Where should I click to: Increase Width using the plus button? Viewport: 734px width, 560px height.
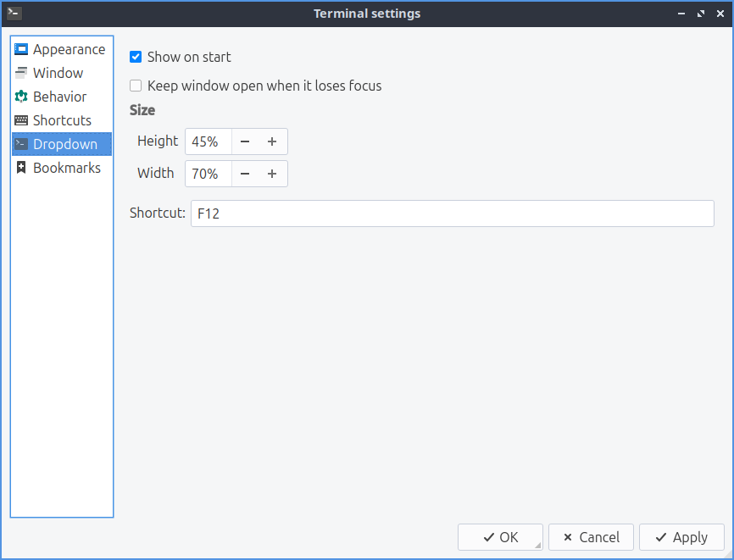tap(272, 174)
